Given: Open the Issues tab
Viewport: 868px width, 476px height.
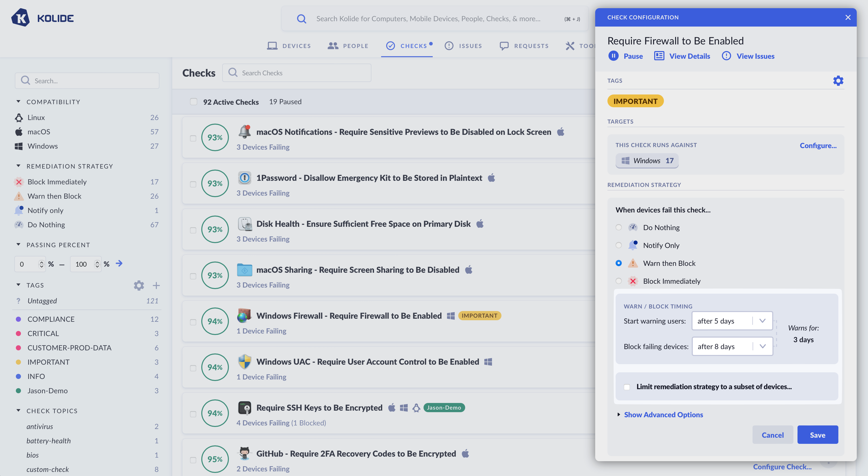Looking at the screenshot, I should [x=463, y=46].
